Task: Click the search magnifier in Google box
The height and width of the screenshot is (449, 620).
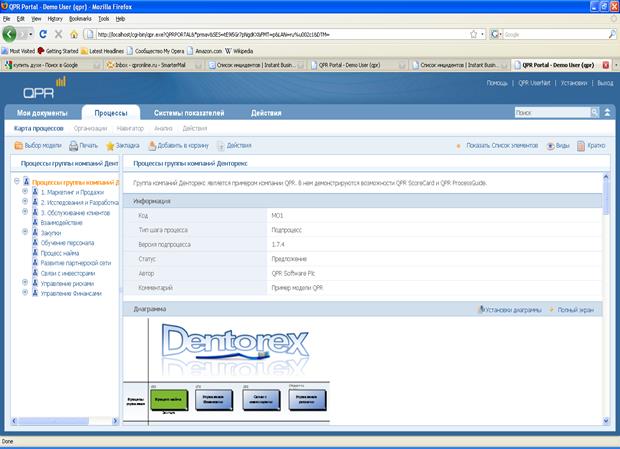Action: (612, 34)
